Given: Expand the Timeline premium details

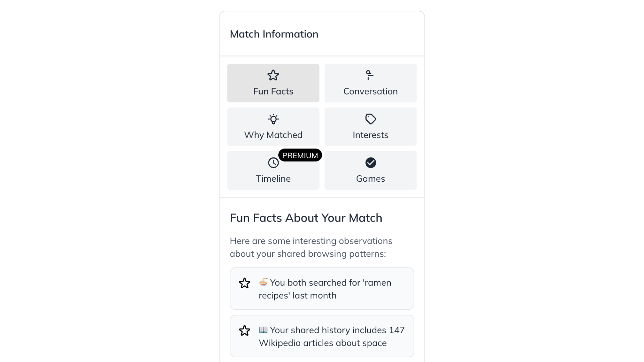Looking at the screenshot, I should coord(273,170).
